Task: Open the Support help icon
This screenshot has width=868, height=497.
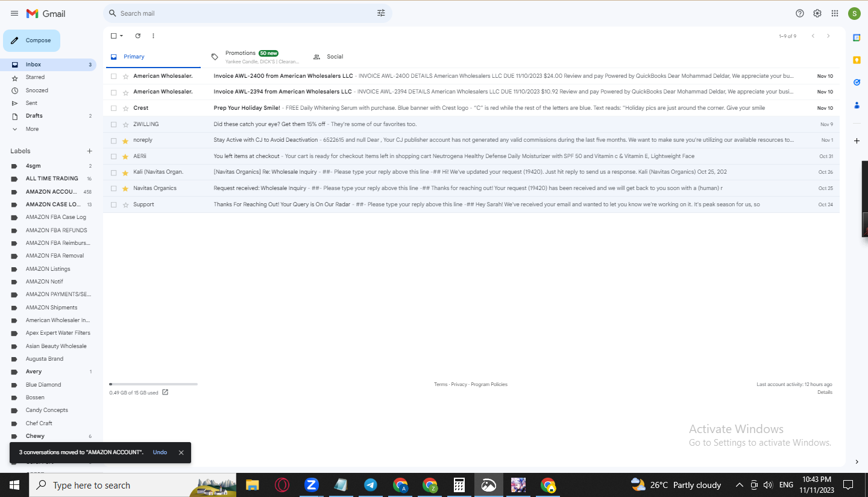Action: pyautogui.click(x=800, y=13)
